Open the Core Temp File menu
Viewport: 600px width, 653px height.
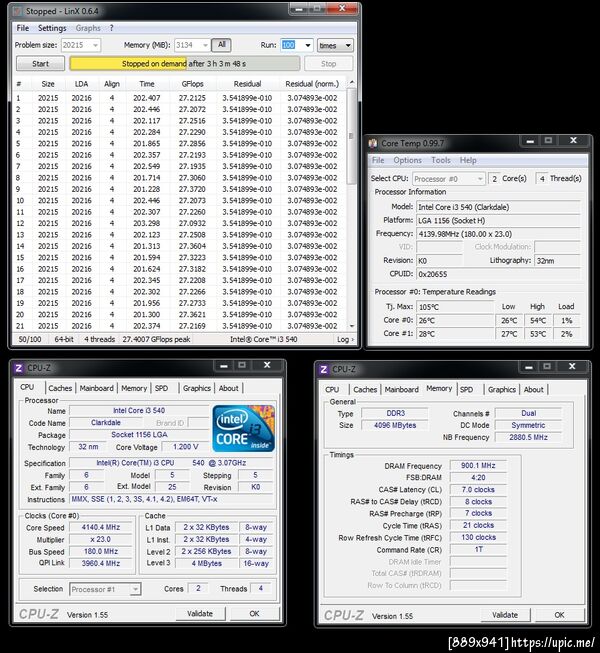[x=378, y=160]
